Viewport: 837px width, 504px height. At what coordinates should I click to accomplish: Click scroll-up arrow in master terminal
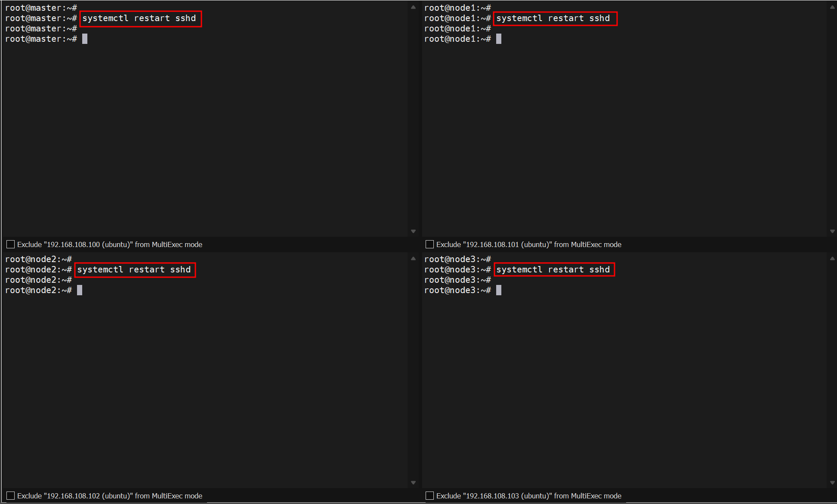(413, 7)
